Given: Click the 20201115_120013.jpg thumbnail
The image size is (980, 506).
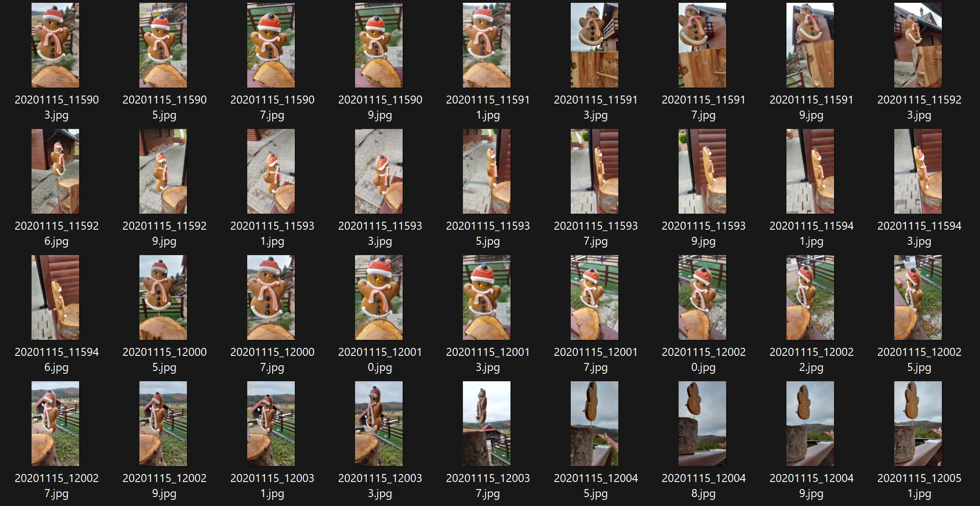Looking at the screenshot, I should click(x=486, y=297).
